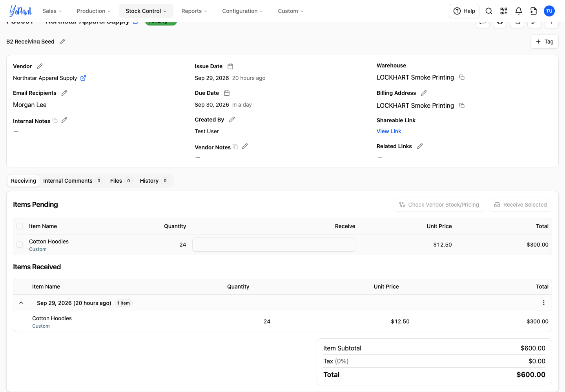This screenshot has height=392, width=565.
Task: Open the Reports dropdown
Action: click(194, 11)
